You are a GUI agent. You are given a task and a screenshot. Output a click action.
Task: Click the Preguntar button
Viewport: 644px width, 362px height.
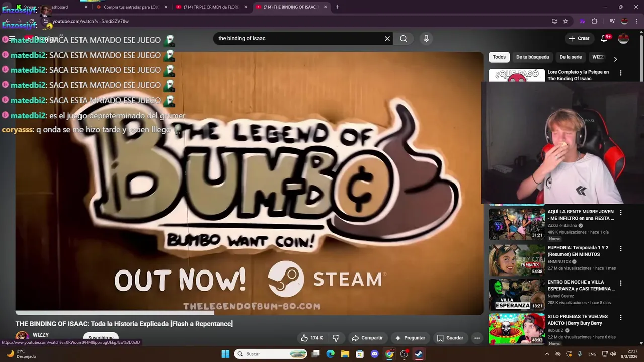pos(410,338)
